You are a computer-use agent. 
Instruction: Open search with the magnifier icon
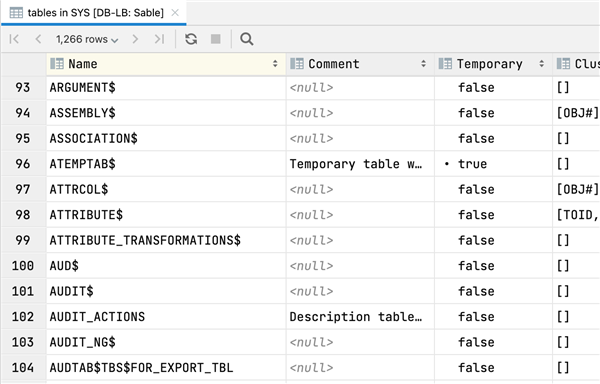click(x=246, y=39)
